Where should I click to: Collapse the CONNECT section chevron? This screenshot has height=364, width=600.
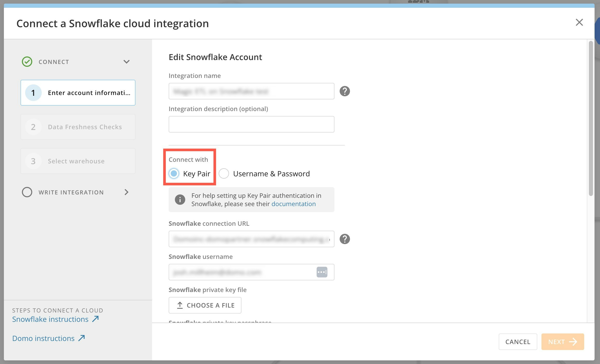click(126, 62)
